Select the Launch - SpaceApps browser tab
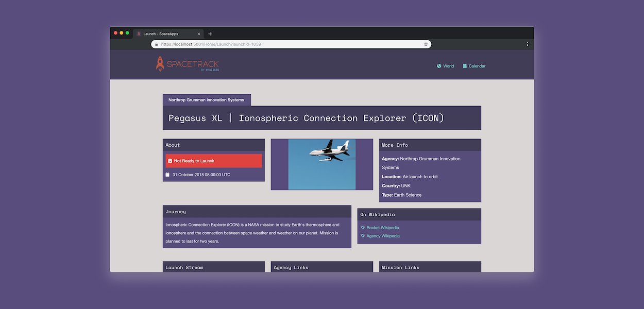644x309 pixels. coord(165,34)
